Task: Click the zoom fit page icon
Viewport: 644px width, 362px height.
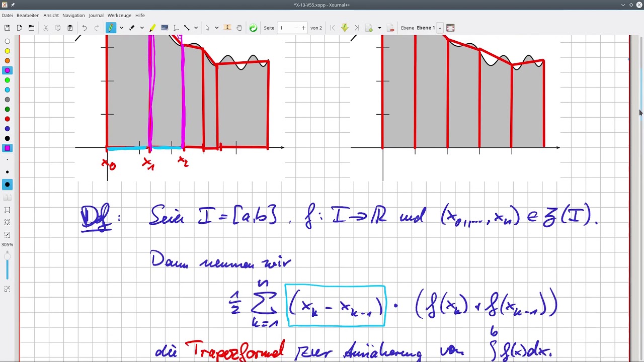Action: coord(8,210)
